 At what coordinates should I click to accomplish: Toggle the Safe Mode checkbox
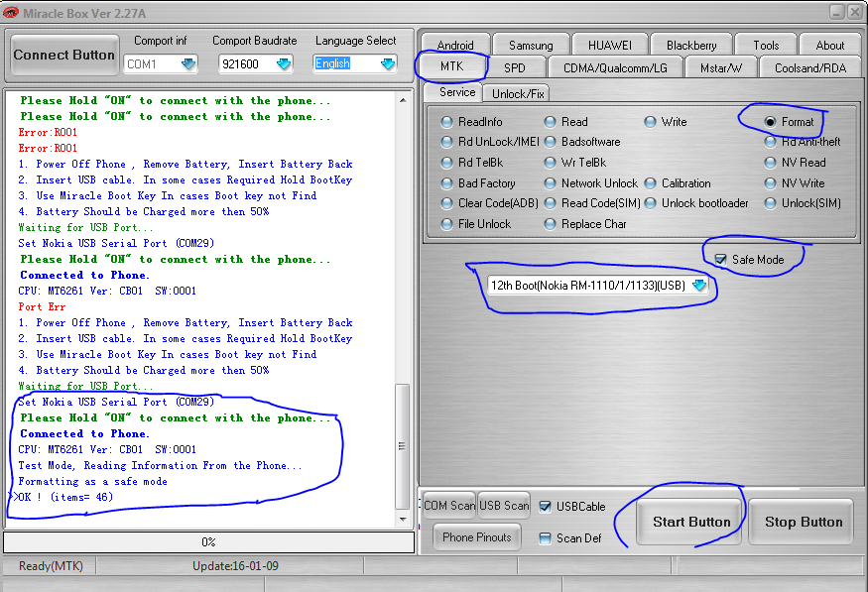coord(720,260)
